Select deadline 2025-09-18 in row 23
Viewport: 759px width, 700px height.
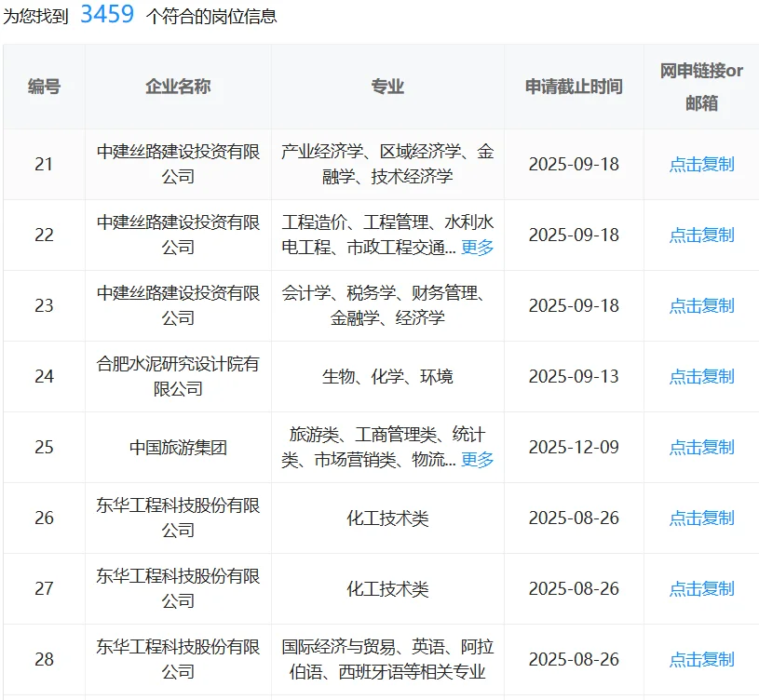(574, 305)
